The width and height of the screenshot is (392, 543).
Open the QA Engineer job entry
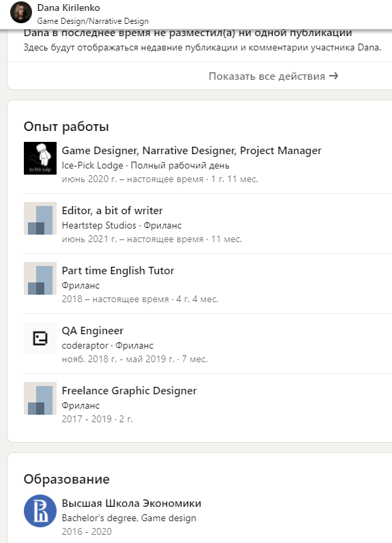click(x=93, y=331)
